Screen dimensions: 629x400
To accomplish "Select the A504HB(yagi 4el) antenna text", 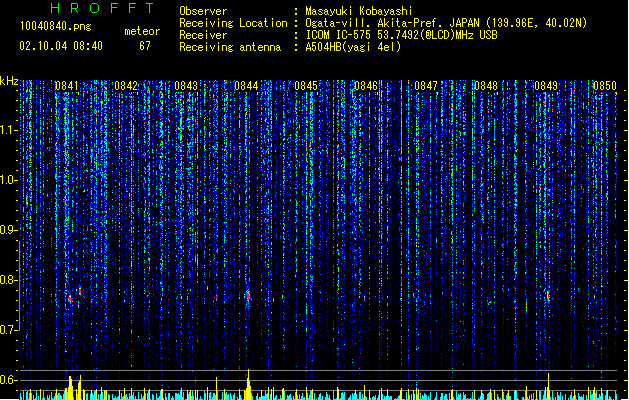I will click(x=353, y=47).
